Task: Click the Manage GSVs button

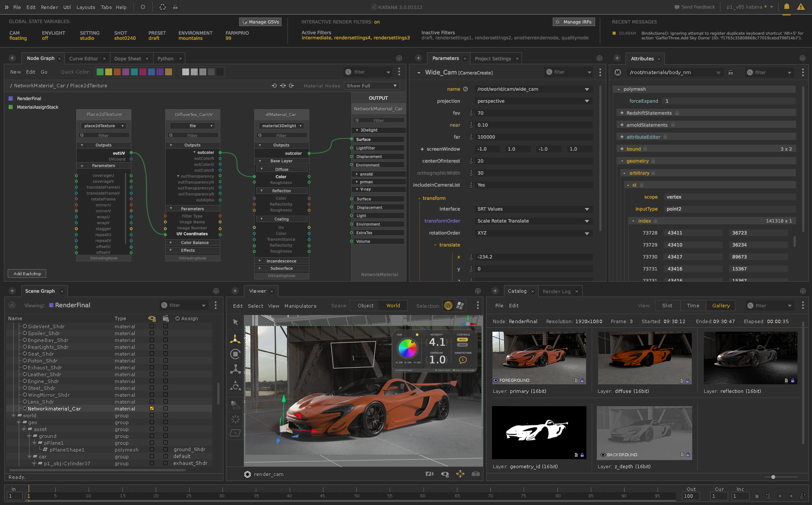Action: pyautogui.click(x=260, y=22)
